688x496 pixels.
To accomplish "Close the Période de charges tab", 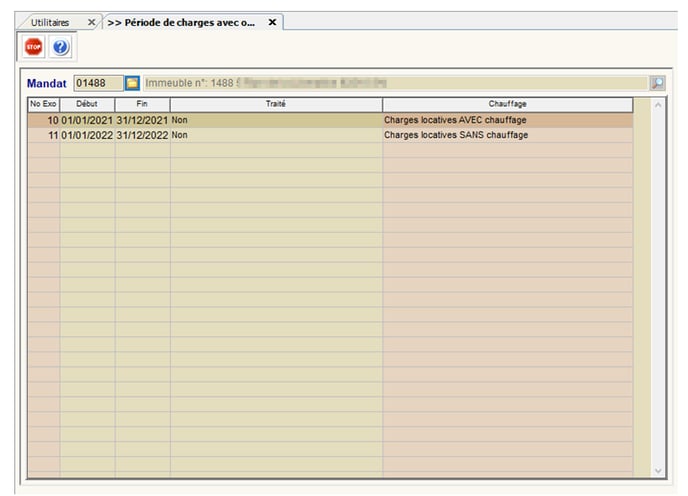I will pyautogui.click(x=272, y=22).
